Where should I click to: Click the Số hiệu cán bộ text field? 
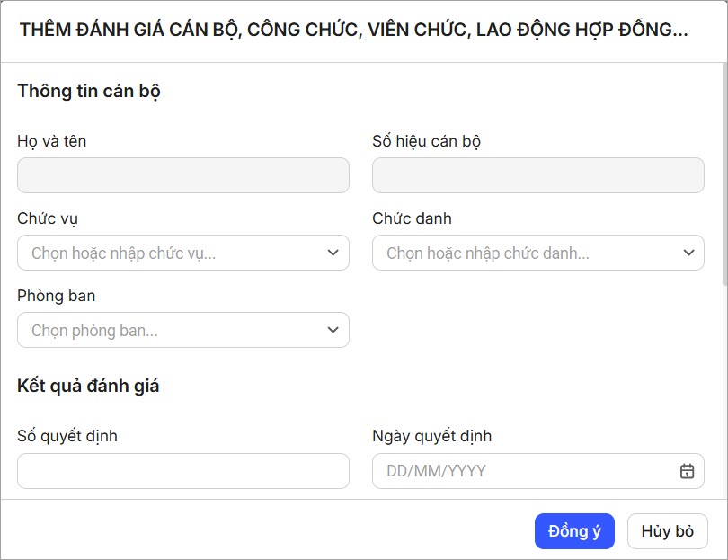click(x=537, y=175)
